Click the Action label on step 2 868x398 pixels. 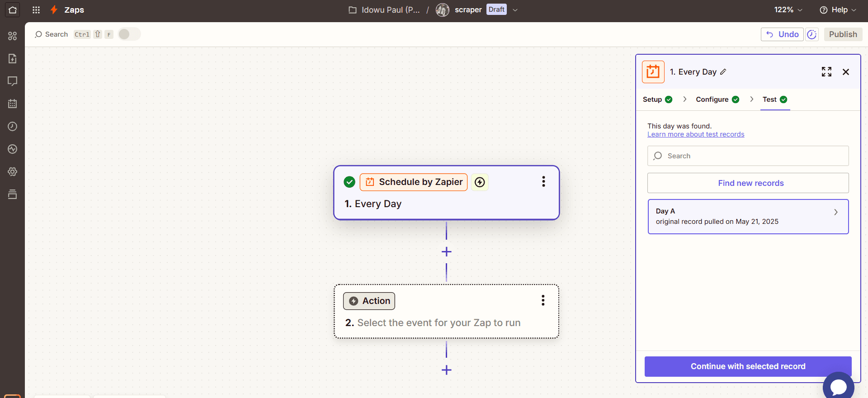tap(369, 301)
